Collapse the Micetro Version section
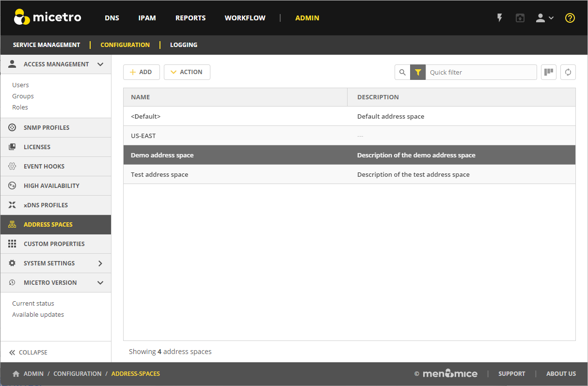Viewport: 588px width, 386px height. (100, 283)
